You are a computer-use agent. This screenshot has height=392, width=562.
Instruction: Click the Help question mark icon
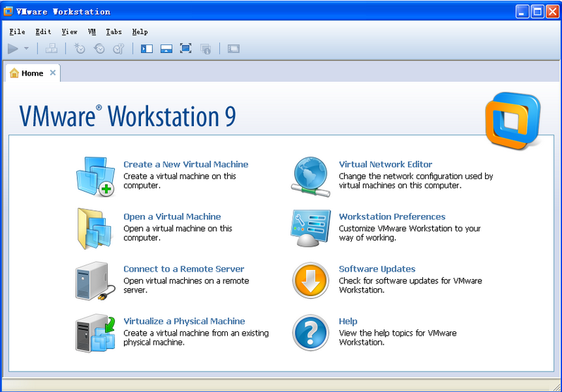click(x=310, y=333)
